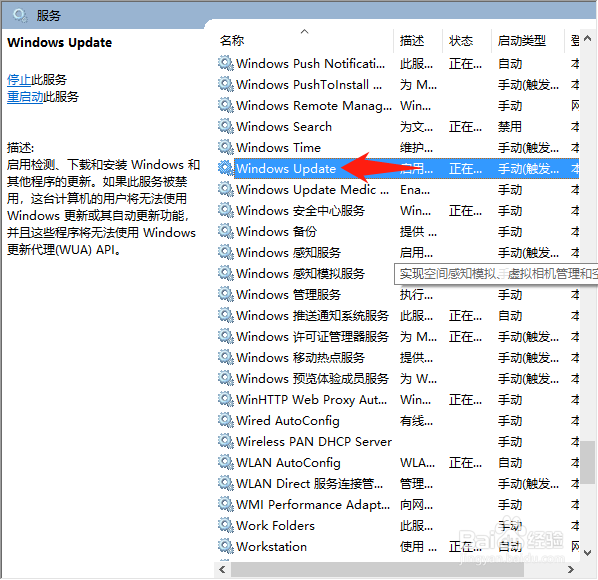
Task: Click gear icon next to Windows Time
Action: (x=225, y=147)
